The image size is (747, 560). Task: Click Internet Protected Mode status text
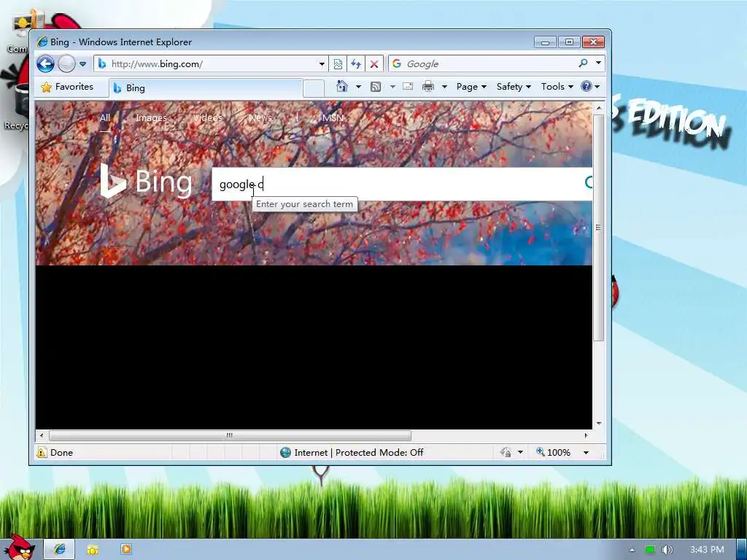coord(358,452)
